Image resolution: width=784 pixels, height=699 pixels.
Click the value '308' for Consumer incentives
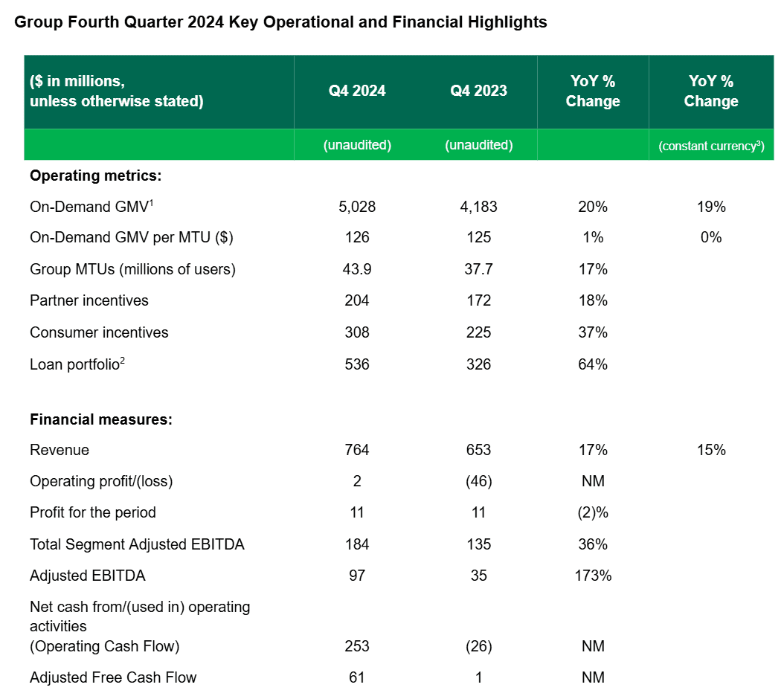[x=357, y=332]
